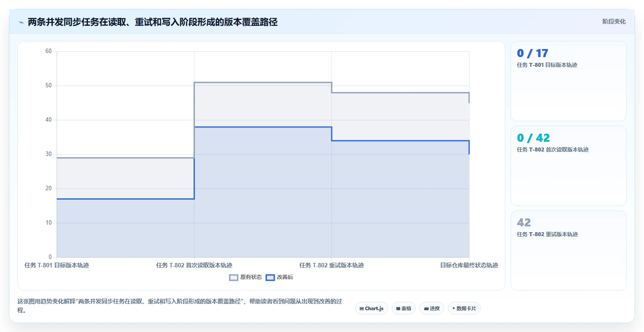The width and height of the screenshot is (644, 332).
Task: Toggle the 原有状态 legend swatch
Action: pos(234,277)
